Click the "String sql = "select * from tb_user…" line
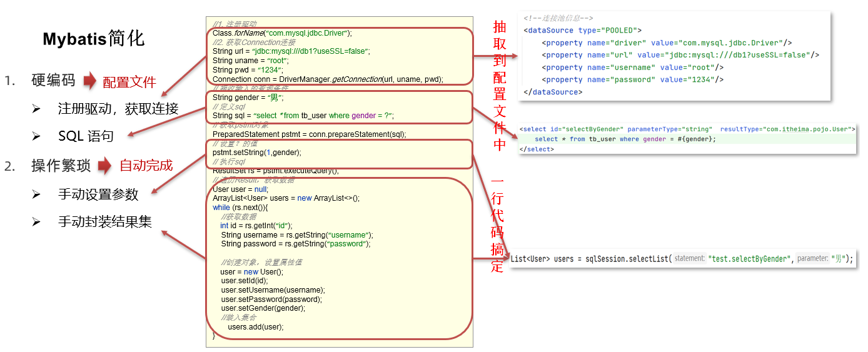Viewport: 868px width, 352px height. pos(303,116)
